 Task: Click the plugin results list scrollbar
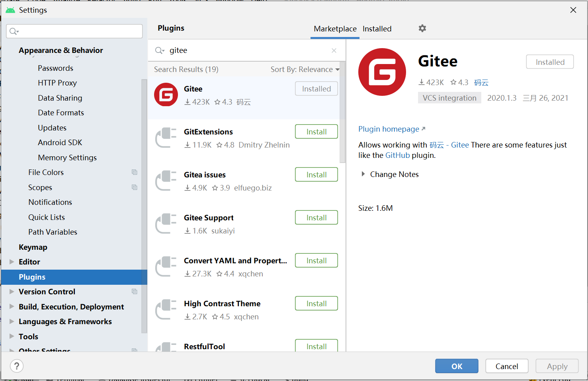tap(342, 112)
